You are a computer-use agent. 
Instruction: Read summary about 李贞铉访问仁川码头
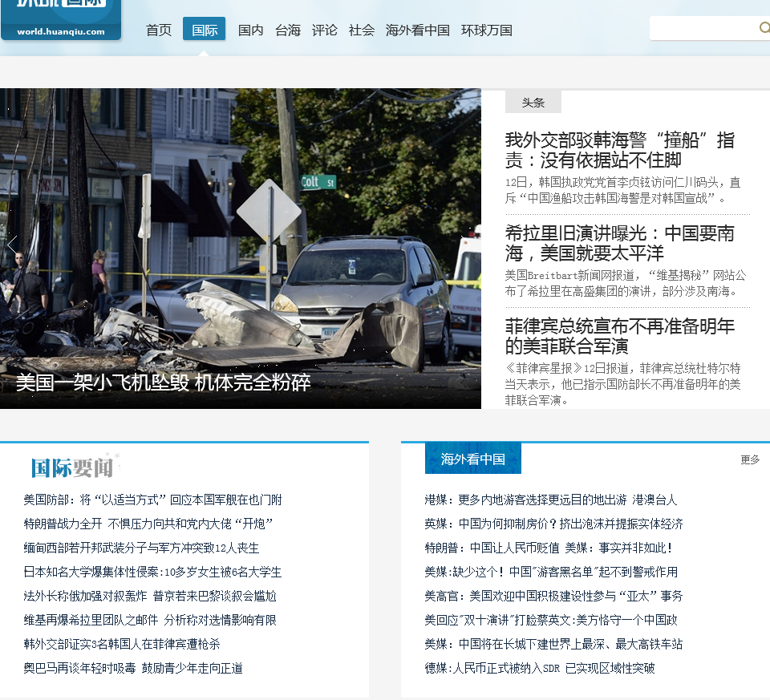(622, 191)
